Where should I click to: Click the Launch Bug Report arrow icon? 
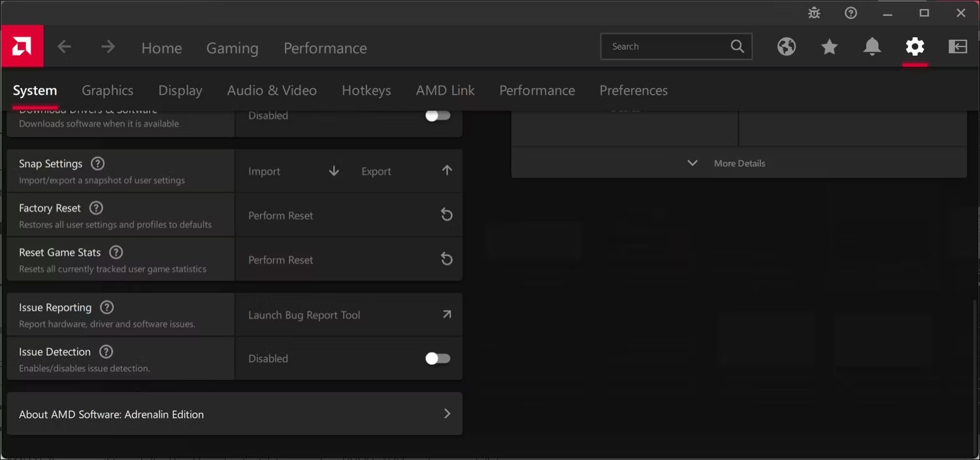(x=447, y=314)
